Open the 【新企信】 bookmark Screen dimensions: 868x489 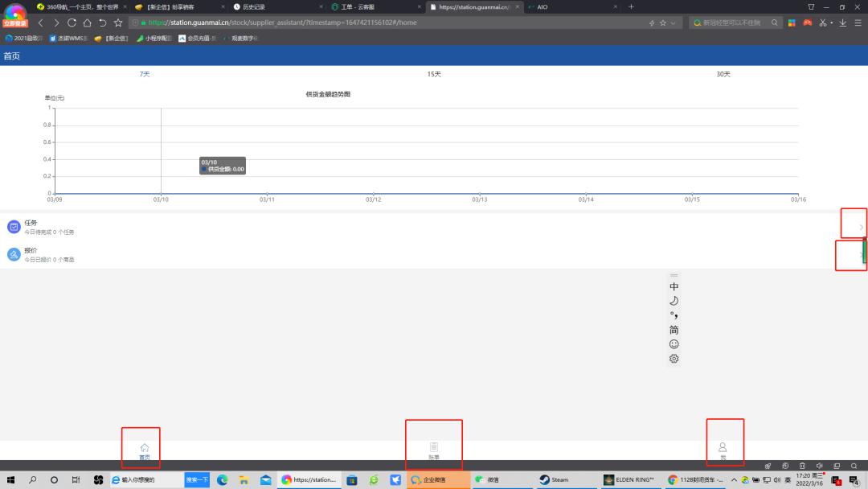[x=111, y=39]
